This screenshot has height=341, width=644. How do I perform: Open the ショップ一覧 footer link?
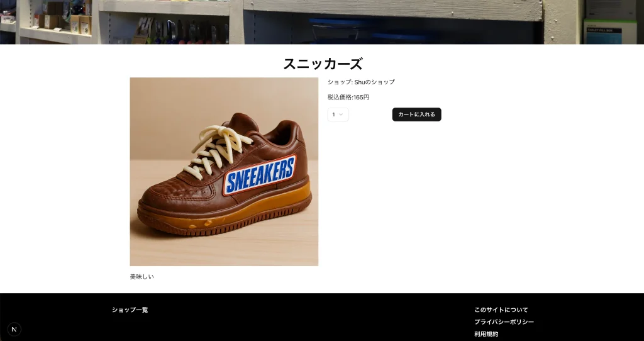[130, 310]
